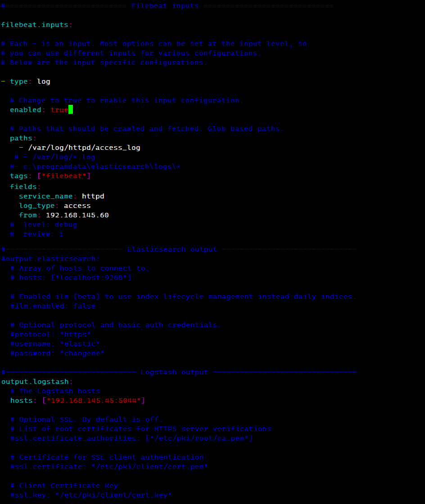Click the 'Elasticsearch output' section header
Viewport: 425px width, 504px height.
[179, 249]
